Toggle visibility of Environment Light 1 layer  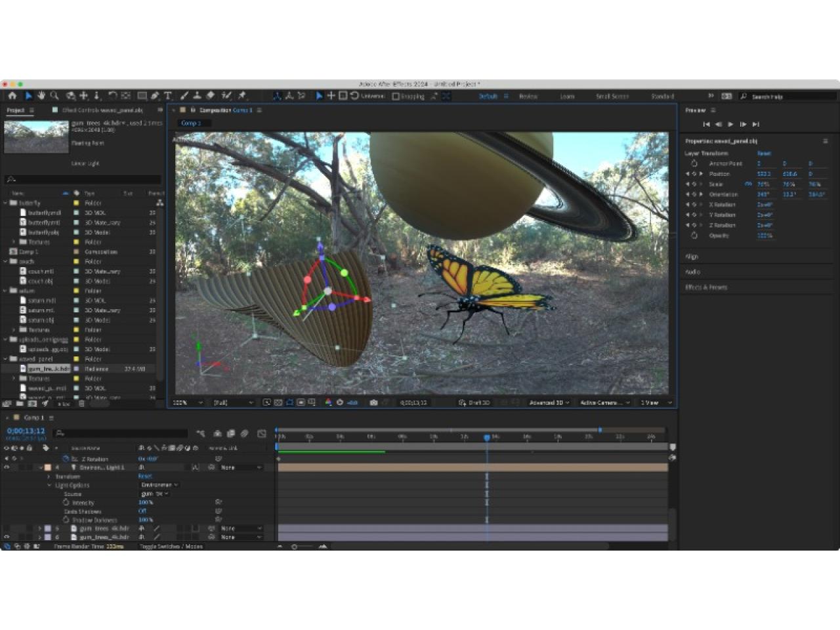pos(7,467)
